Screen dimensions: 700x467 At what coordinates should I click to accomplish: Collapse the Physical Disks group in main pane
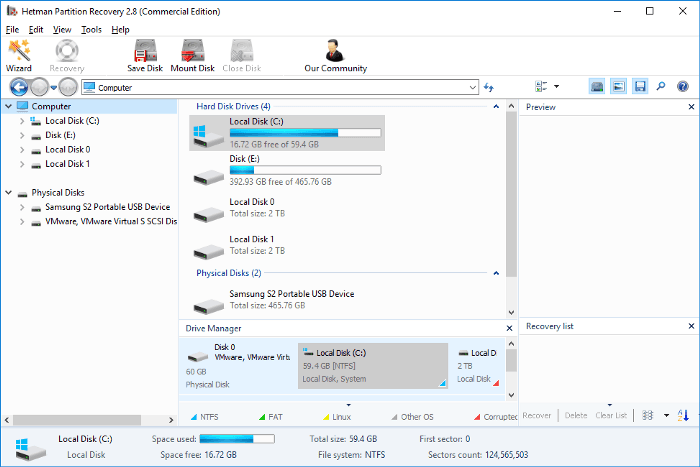(x=496, y=273)
